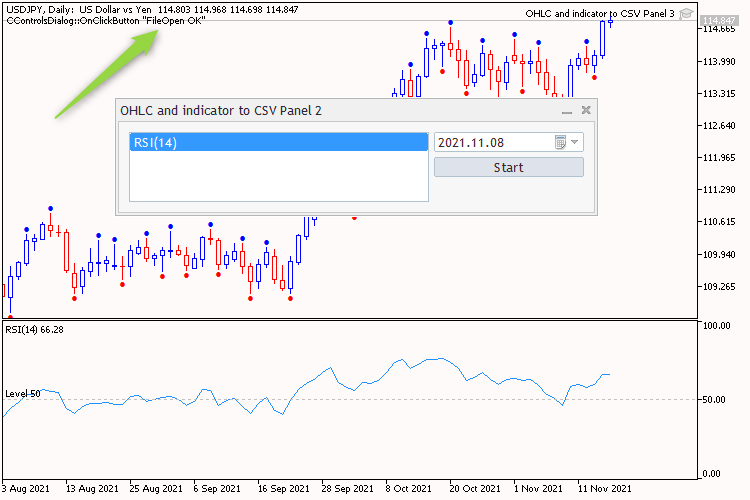Click the RSI(14) 66.28 indicator label
The image size is (750, 500).
click(34, 330)
